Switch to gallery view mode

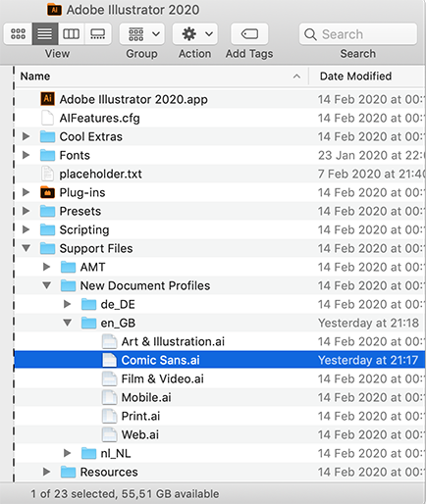point(98,33)
